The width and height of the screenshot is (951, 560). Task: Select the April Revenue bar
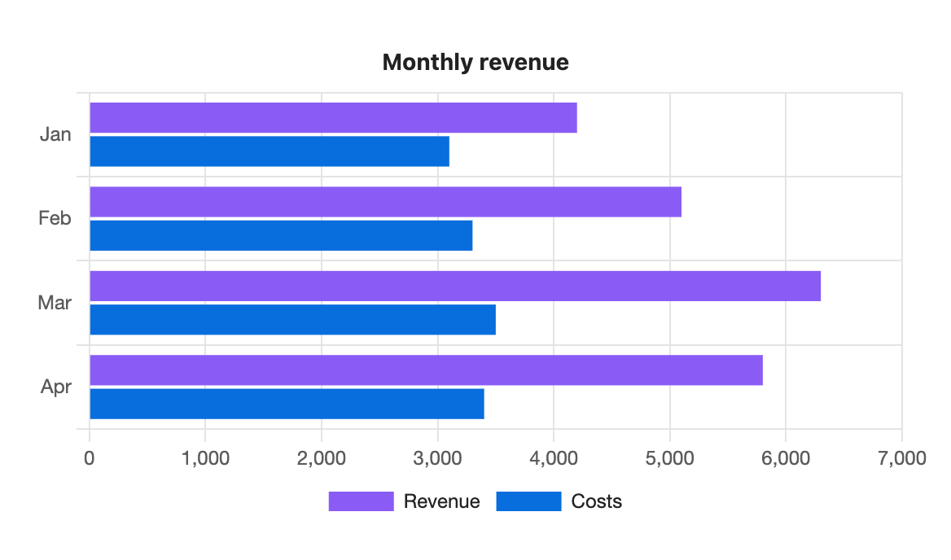point(427,370)
